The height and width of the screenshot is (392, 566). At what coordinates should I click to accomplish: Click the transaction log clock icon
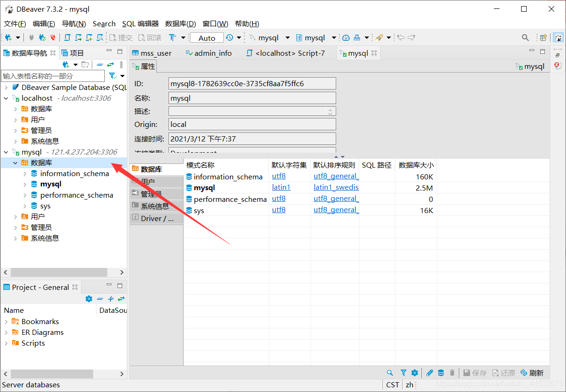[229, 37]
